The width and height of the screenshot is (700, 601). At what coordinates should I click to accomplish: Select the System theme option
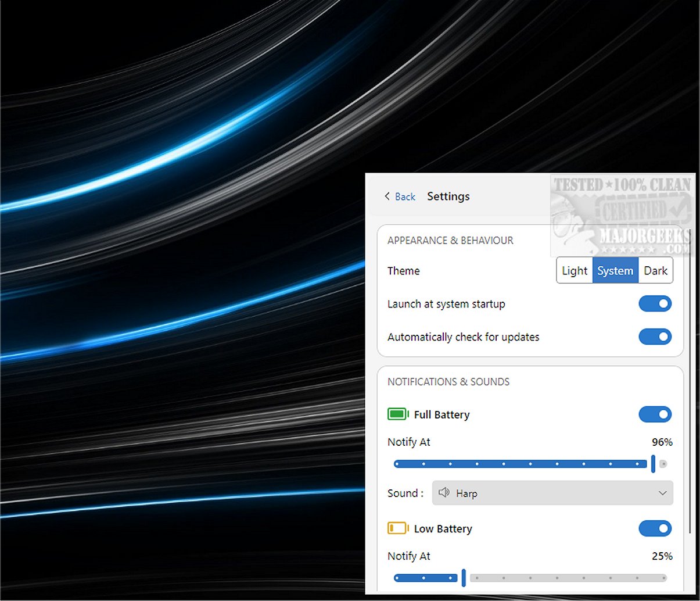[615, 271]
